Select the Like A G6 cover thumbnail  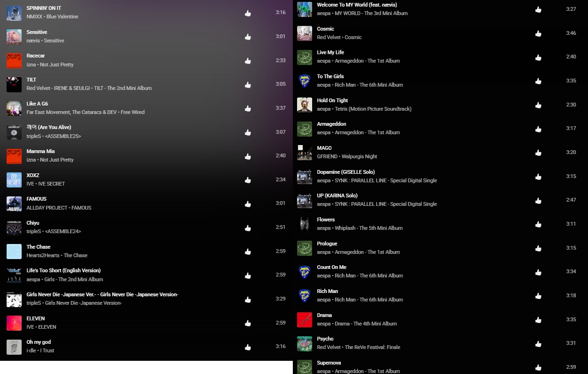click(x=14, y=108)
